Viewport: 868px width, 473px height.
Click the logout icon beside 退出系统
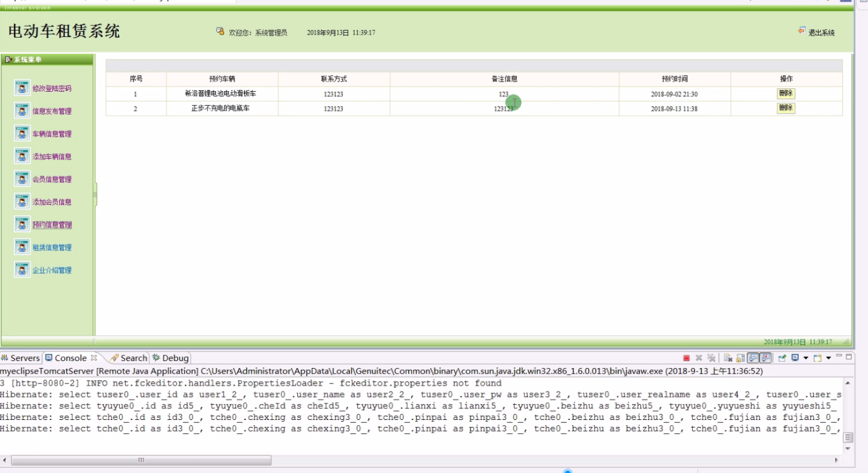[802, 31]
